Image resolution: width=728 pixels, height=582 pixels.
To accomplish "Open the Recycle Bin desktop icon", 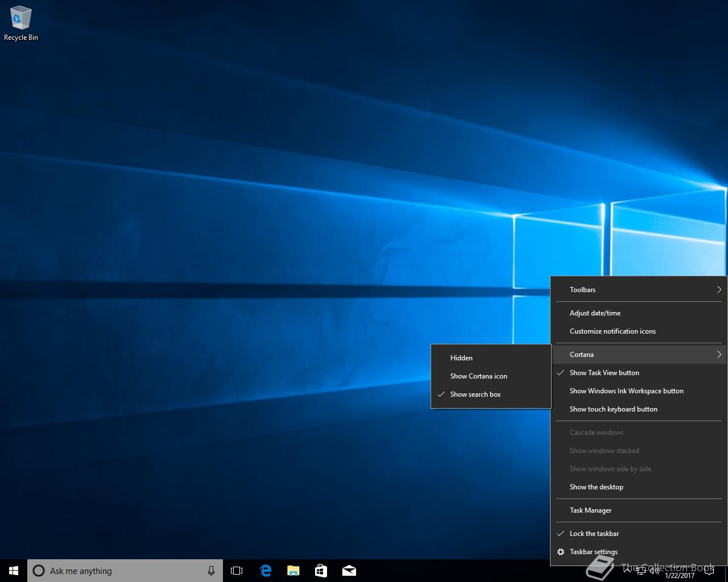I will coord(21,24).
